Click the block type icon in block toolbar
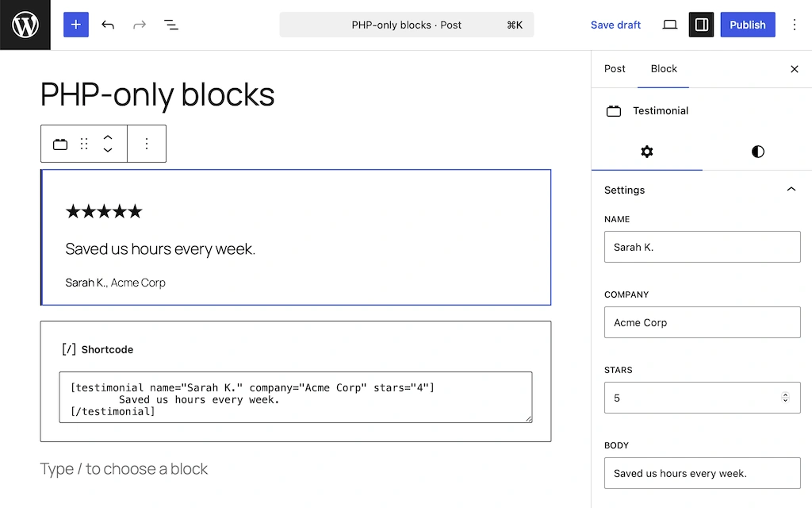 [60, 144]
